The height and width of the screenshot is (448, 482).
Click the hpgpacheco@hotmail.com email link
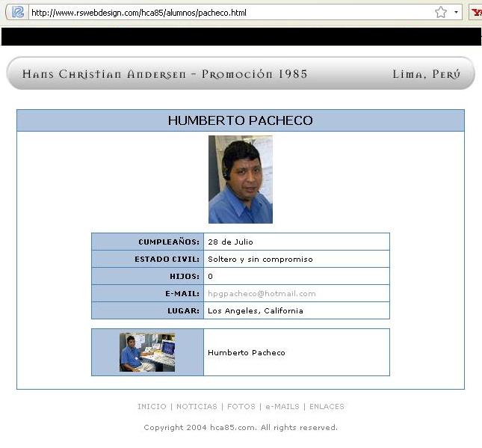point(262,293)
